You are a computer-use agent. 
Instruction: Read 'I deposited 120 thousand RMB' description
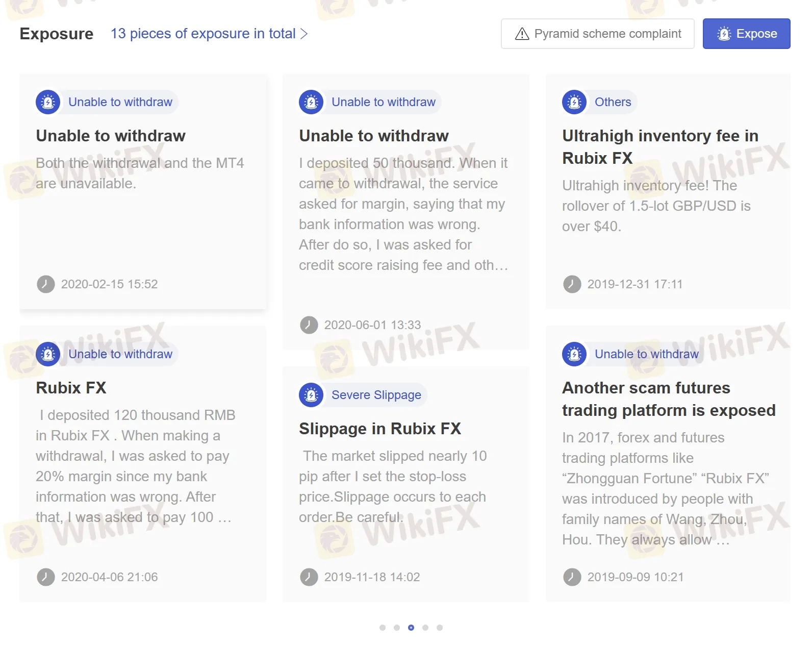(x=136, y=466)
